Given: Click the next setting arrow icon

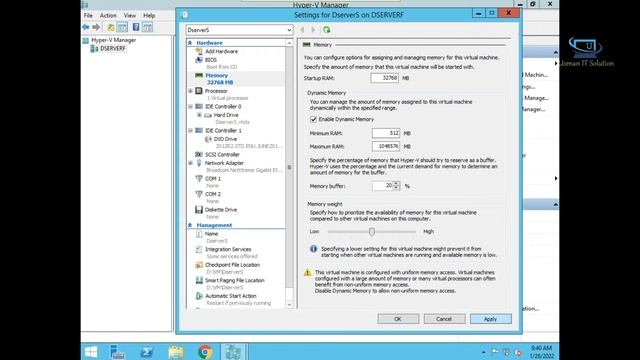Looking at the screenshot, I should [313, 30].
